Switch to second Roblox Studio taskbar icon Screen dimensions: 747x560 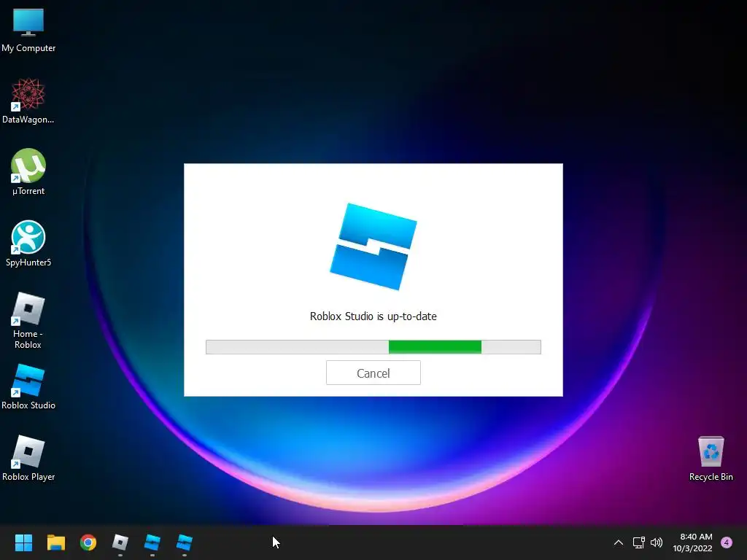pyautogui.click(x=185, y=542)
